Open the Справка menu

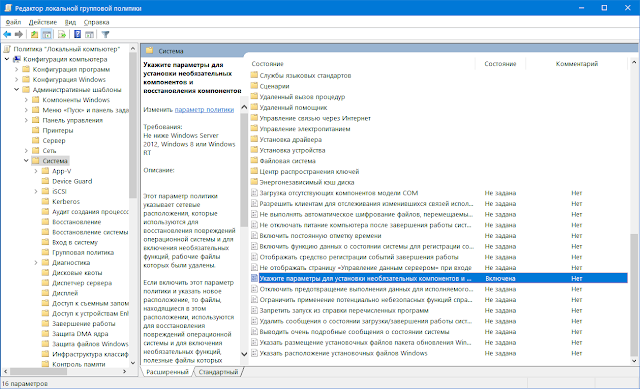point(96,22)
